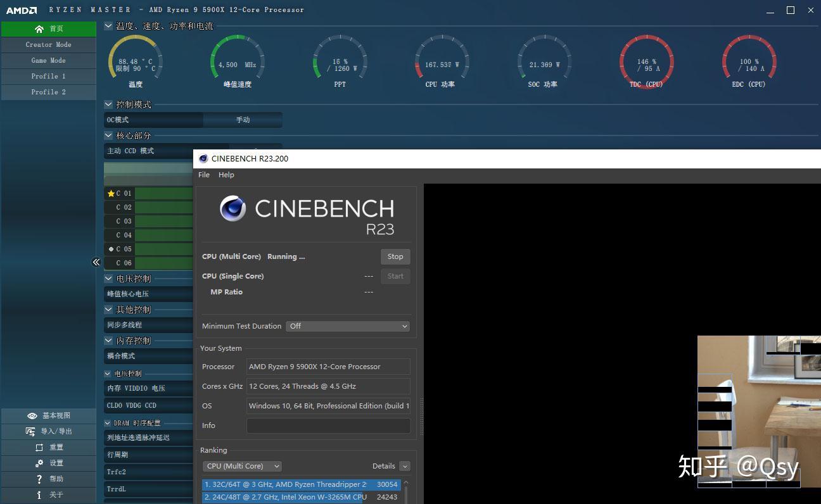Click the question mark icon beside 帮助
Viewport: 821px width, 504px height.
[39, 479]
